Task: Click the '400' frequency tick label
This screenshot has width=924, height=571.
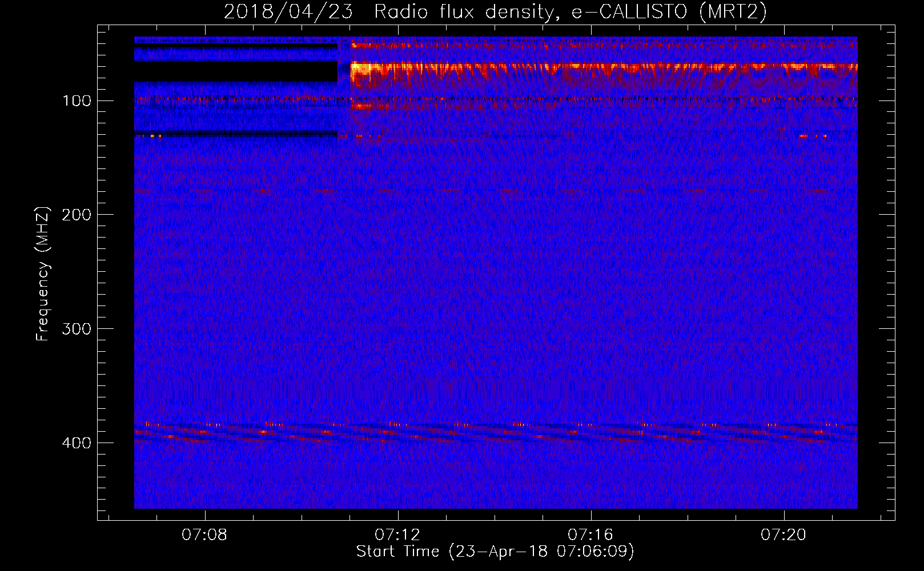Action: point(77,444)
